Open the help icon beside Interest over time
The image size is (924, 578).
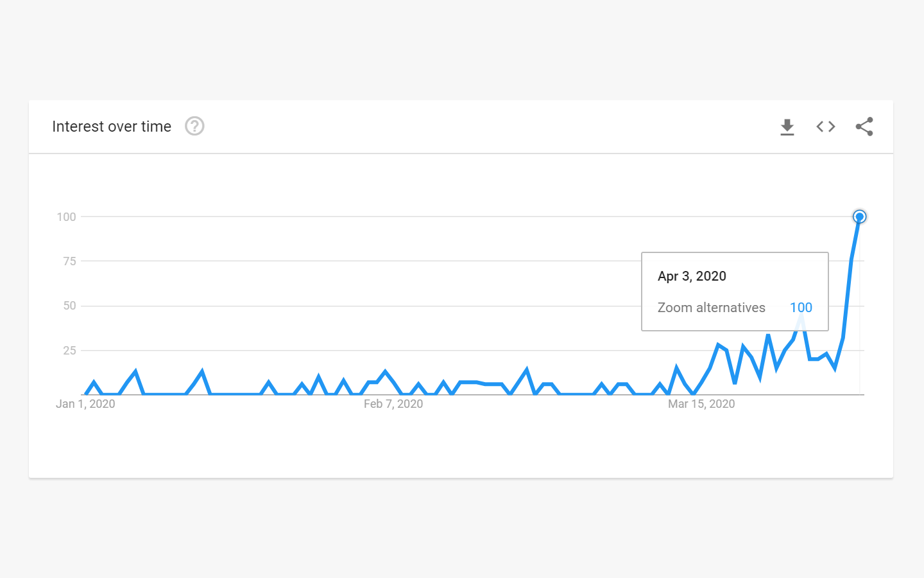[194, 126]
